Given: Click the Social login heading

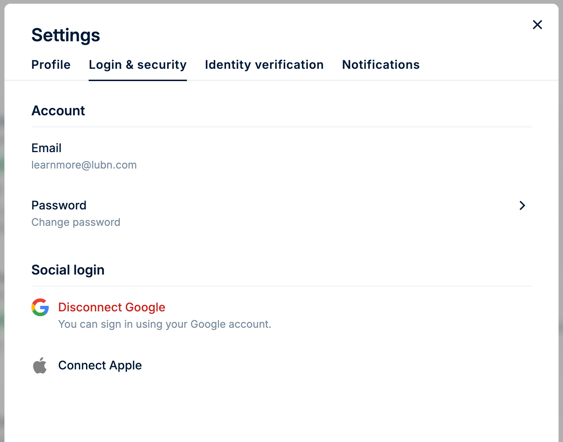Looking at the screenshot, I should pos(68,270).
